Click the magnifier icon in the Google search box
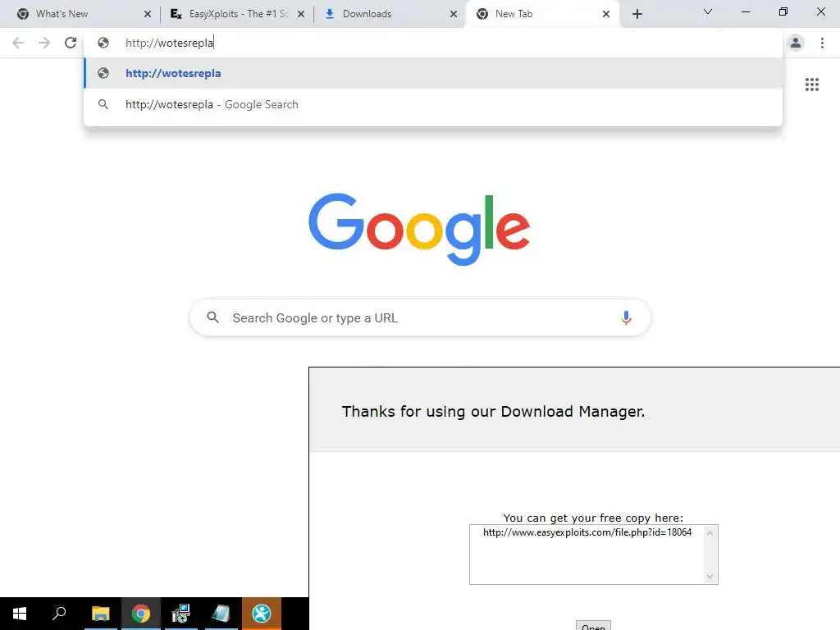This screenshot has width=840, height=630. (212, 317)
